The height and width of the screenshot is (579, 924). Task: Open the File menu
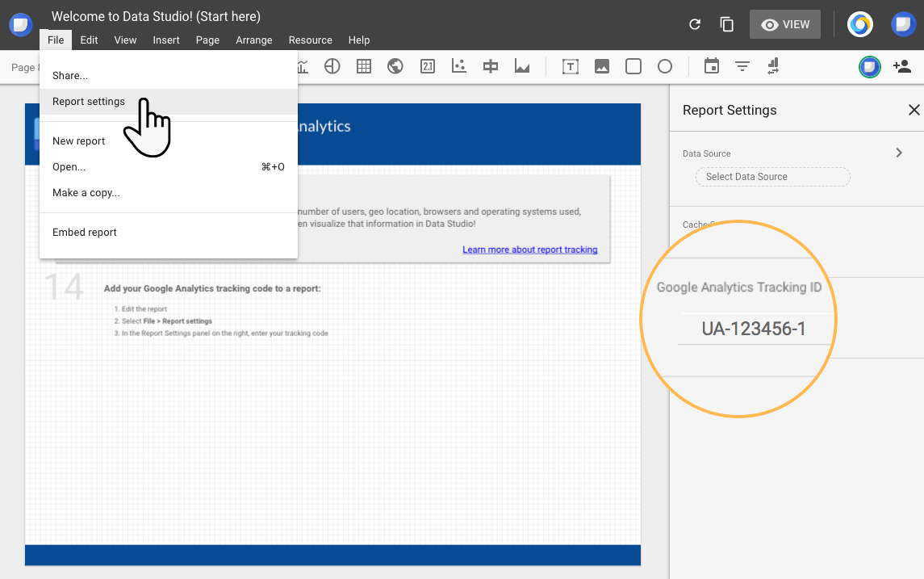point(56,40)
